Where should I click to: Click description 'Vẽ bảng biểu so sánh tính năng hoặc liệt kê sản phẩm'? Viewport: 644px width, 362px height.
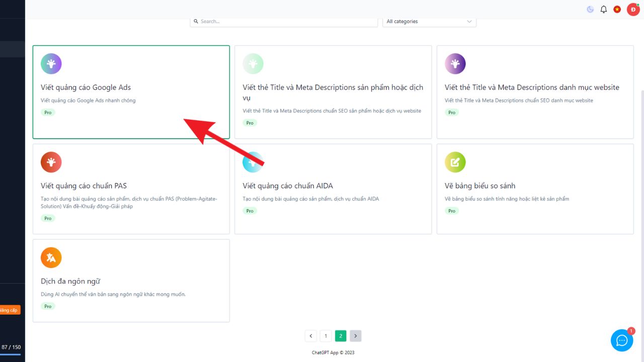pos(507,199)
